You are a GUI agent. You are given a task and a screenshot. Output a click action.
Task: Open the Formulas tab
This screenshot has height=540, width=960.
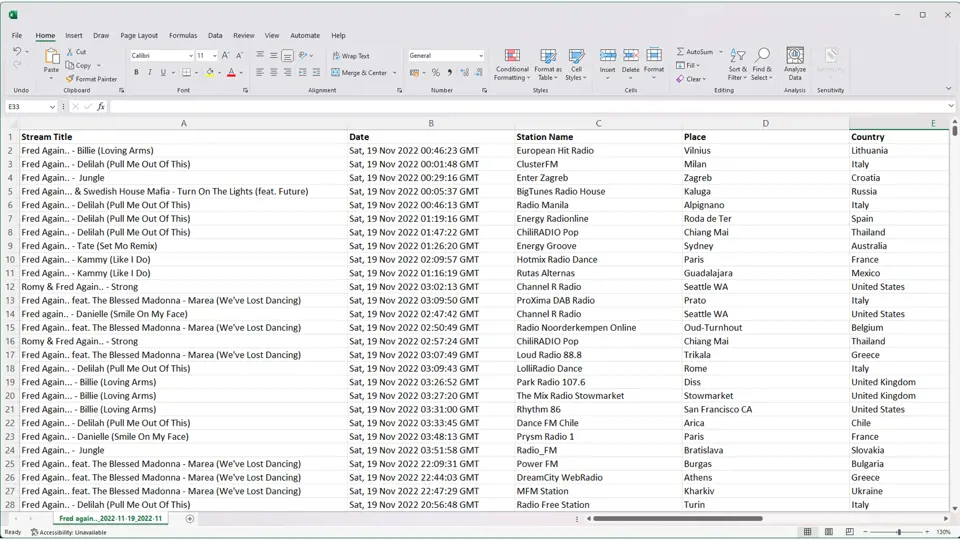tap(183, 36)
